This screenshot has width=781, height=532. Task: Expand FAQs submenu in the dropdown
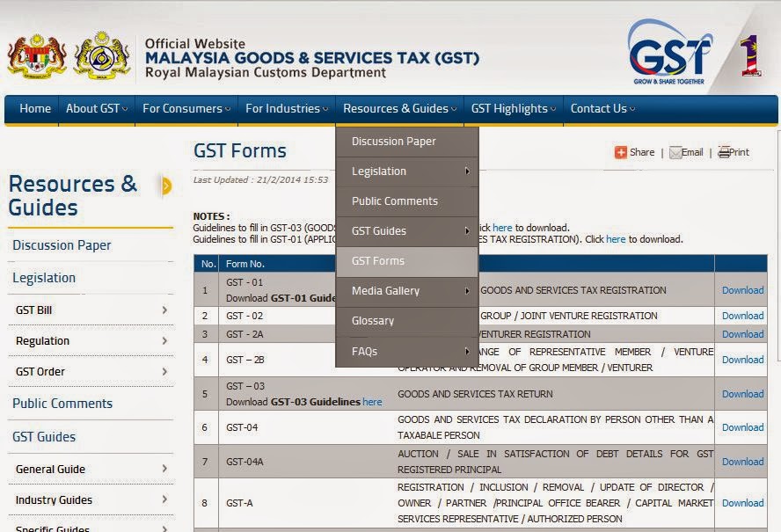click(x=407, y=351)
